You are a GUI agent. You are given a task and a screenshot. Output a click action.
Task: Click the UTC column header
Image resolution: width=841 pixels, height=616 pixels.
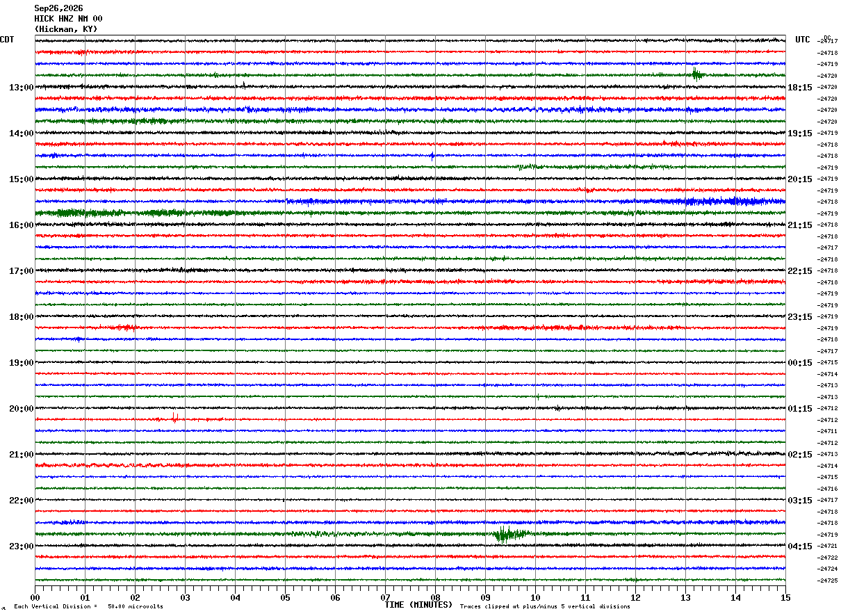(x=803, y=40)
